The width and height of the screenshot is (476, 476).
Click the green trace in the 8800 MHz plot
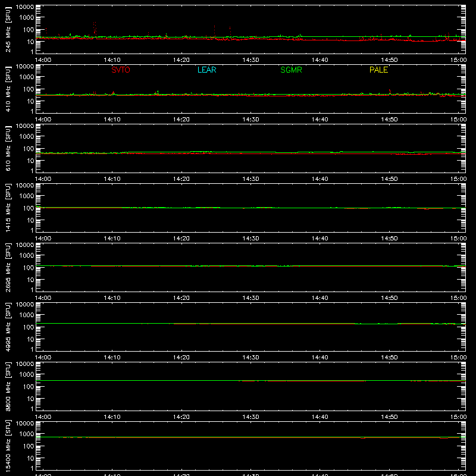250,380
